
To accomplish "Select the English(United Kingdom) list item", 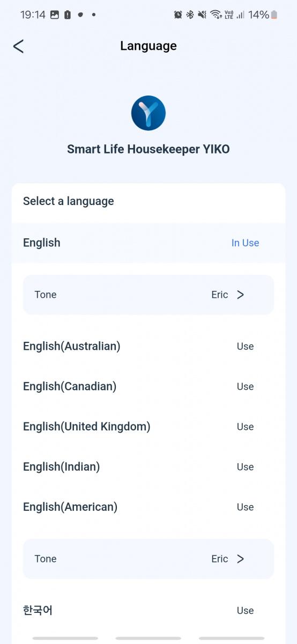I will click(x=148, y=427).
